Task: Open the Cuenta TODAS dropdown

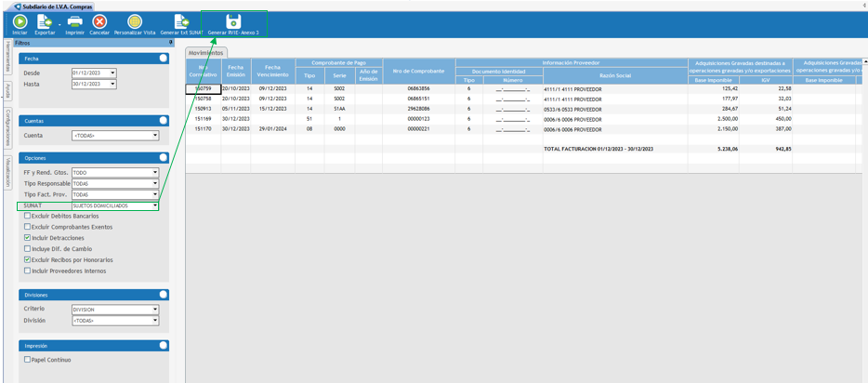Action: coord(155,135)
